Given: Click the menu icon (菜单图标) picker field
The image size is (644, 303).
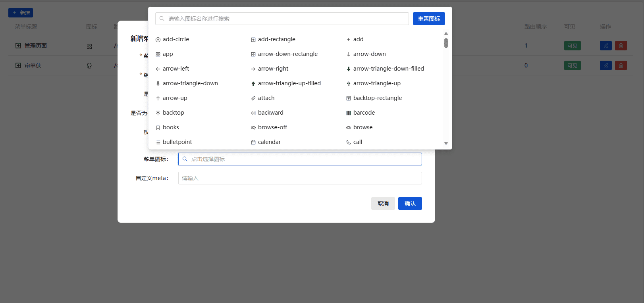Looking at the screenshot, I should pos(300,159).
